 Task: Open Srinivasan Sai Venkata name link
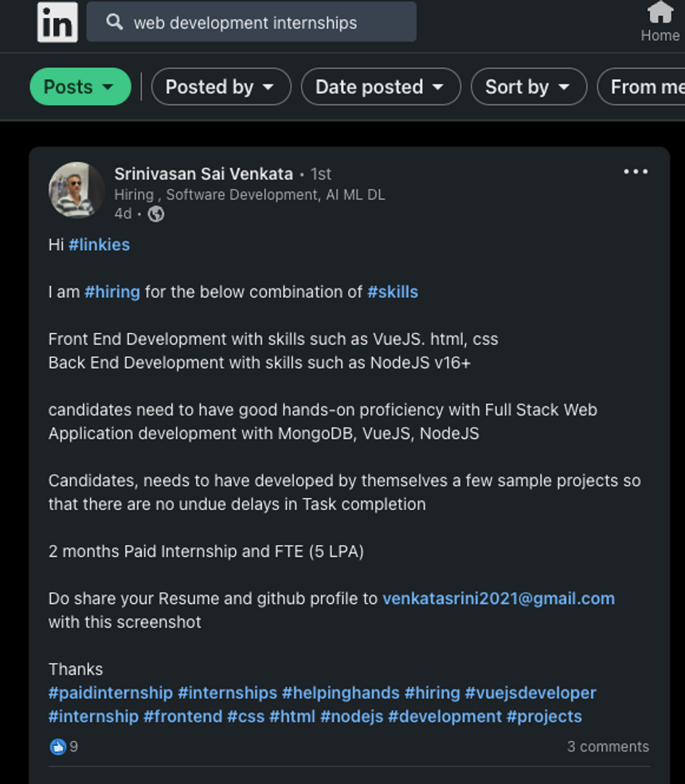click(x=203, y=174)
